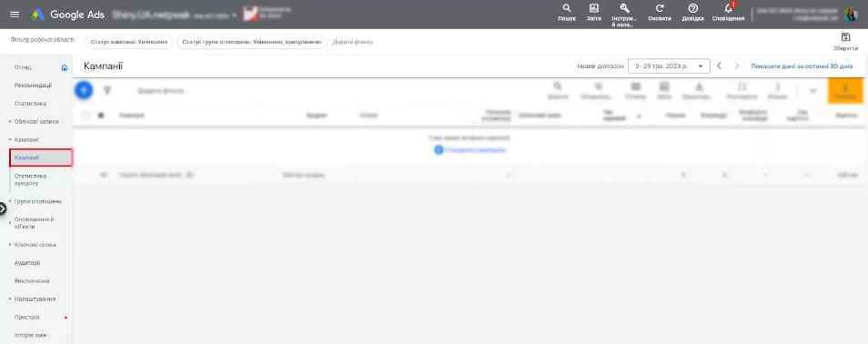This screenshot has height=344, width=868.
Task: Open Рекомендації in the sidebar
Action: click(34, 86)
